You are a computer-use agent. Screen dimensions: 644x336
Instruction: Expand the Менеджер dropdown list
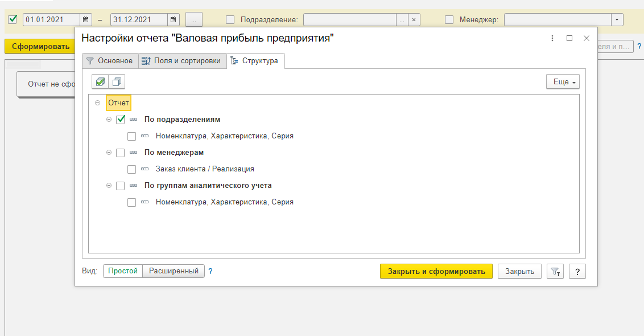click(617, 20)
